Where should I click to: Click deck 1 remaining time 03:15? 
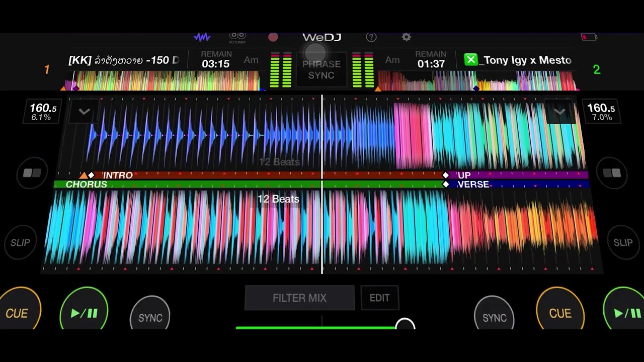click(216, 64)
